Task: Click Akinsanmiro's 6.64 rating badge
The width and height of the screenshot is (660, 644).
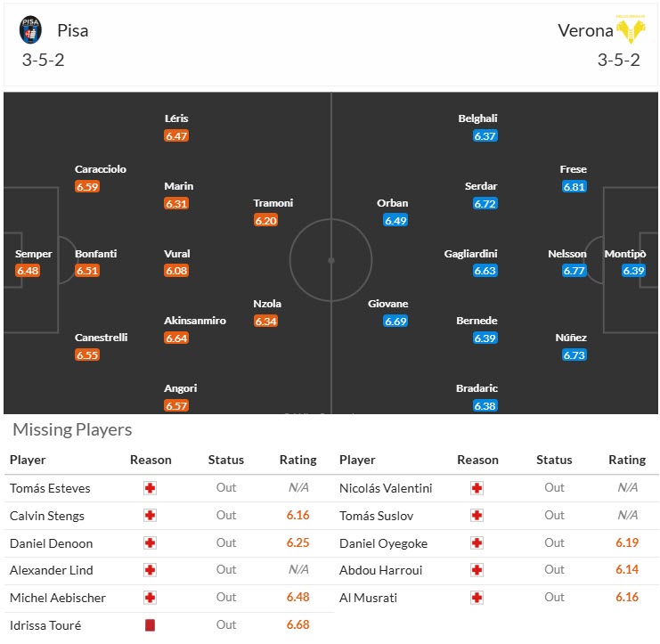Action: pyautogui.click(x=176, y=338)
